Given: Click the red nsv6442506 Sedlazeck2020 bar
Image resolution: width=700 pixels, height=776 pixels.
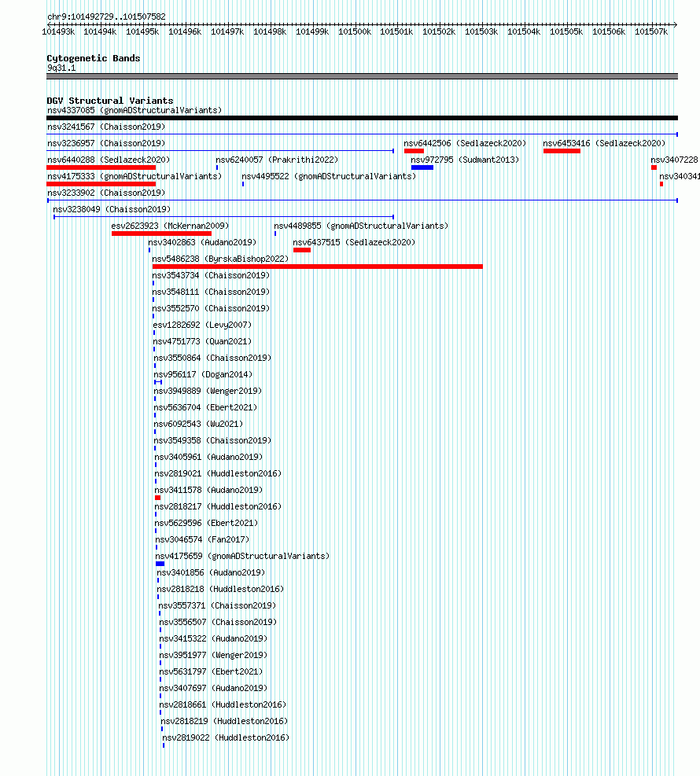Looking at the screenshot, I should point(414,151).
